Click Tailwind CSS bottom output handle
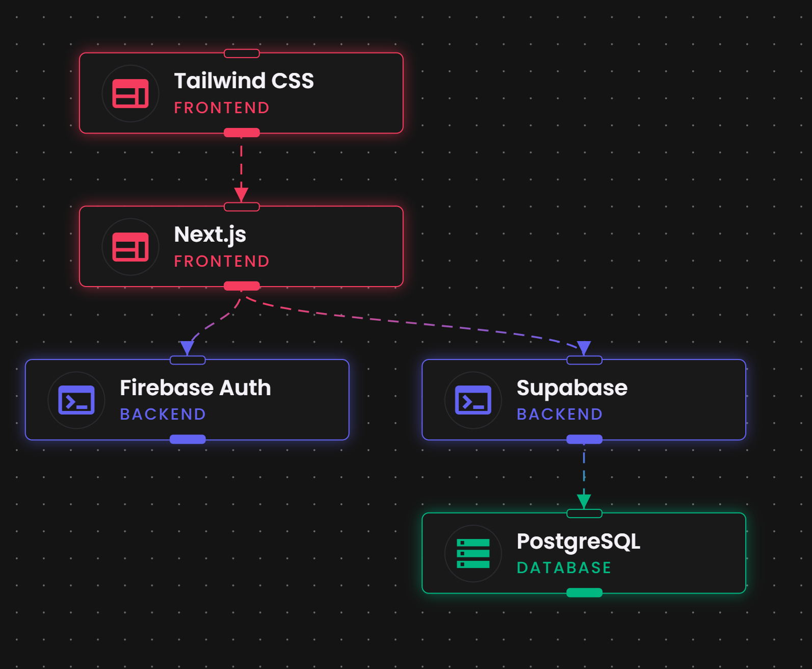The width and height of the screenshot is (812, 669). [242, 133]
